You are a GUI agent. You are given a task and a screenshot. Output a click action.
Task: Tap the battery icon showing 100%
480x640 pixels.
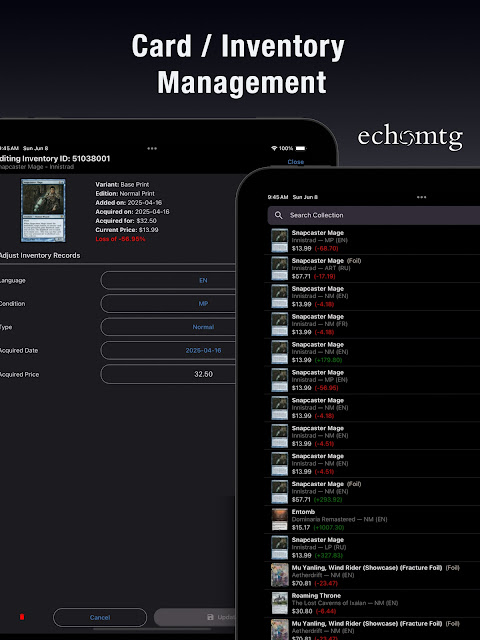coord(301,148)
